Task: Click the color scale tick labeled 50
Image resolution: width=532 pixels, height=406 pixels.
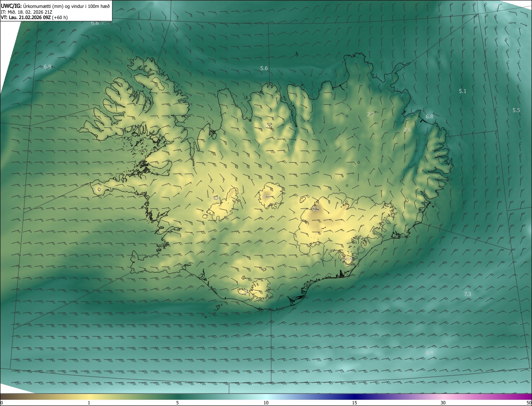Action: (x=529, y=403)
